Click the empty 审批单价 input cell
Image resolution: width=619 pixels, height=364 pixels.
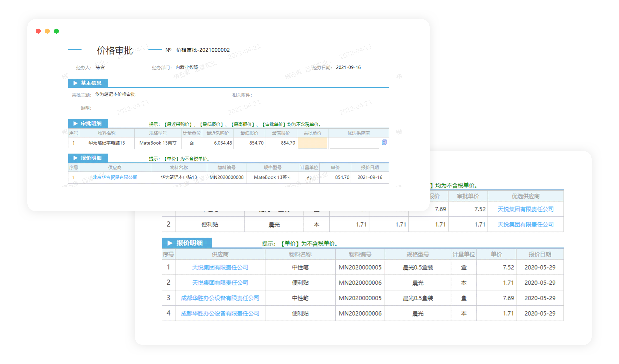[x=312, y=143]
